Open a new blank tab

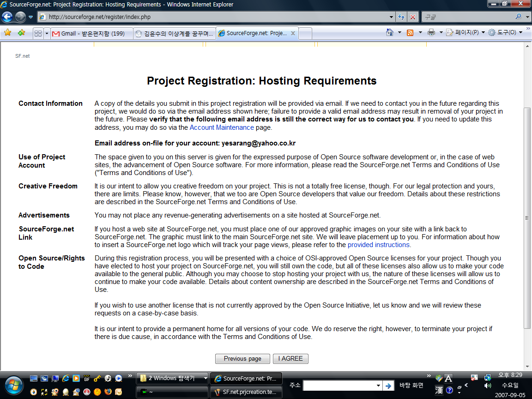pyautogui.click(x=305, y=33)
